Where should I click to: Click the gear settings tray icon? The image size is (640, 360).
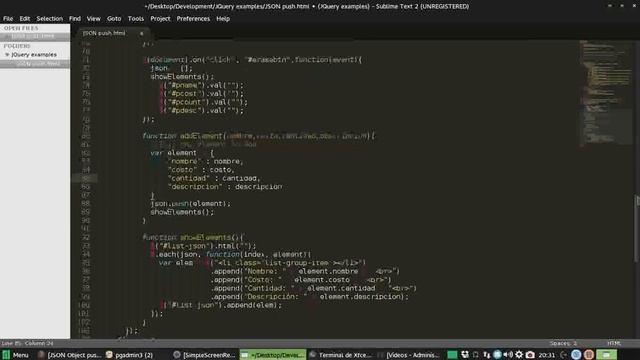519,355
